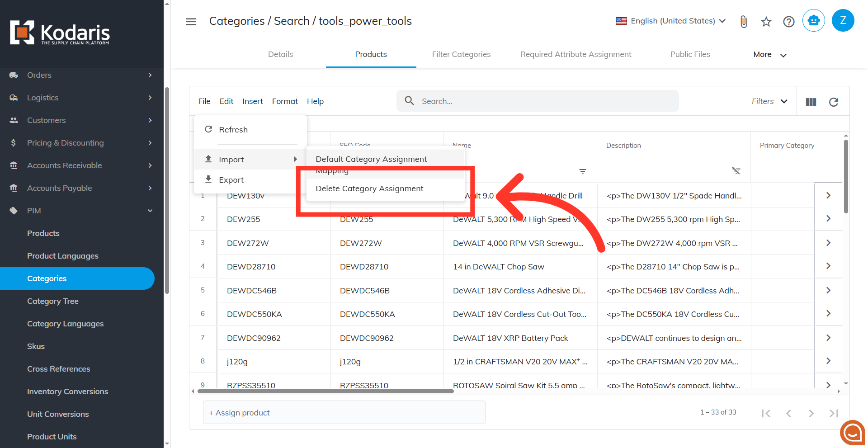Screen dimensions: 868x448
Task: Open the Name column filter icon
Action: pyautogui.click(x=583, y=171)
